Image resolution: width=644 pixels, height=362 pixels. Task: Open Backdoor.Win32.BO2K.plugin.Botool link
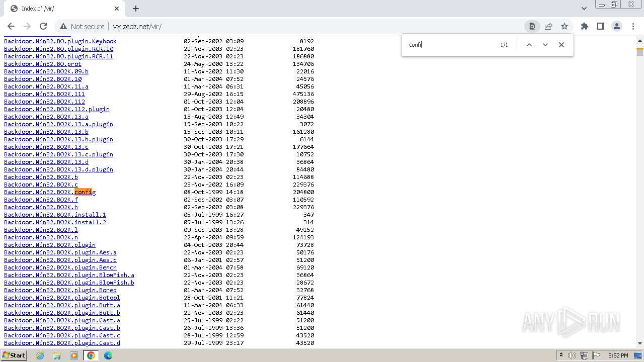[x=62, y=298]
